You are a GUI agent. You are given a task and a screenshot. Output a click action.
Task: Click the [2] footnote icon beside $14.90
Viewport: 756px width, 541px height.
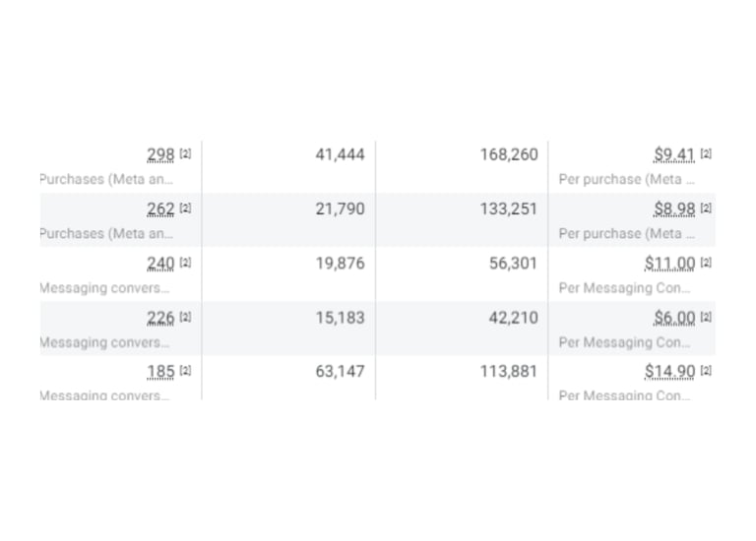(x=706, y=371)
